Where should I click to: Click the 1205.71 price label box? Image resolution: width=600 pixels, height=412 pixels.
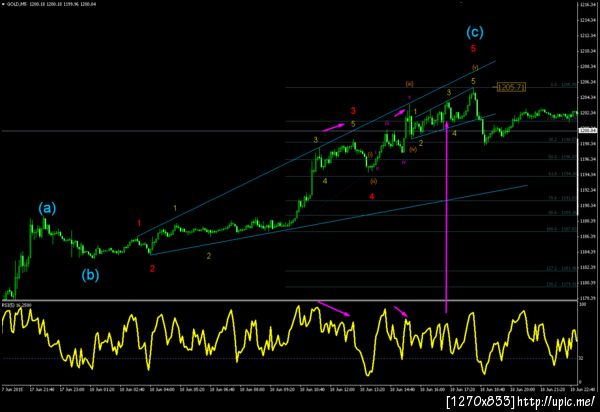click(511, 88)
